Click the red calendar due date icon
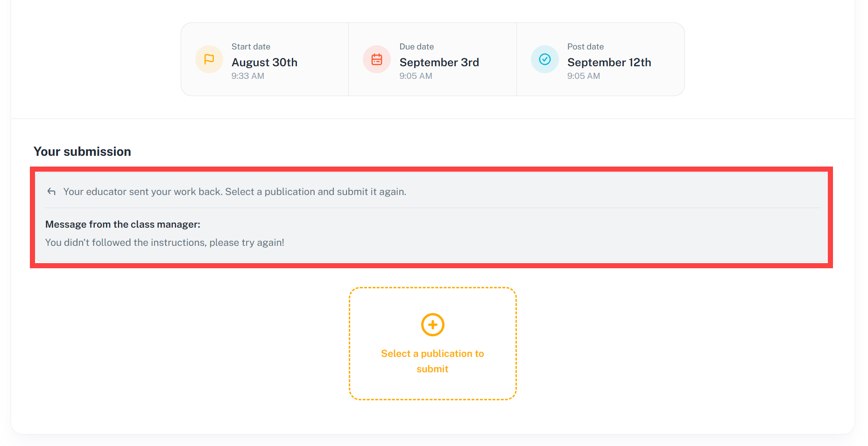The image size is (868, 446). [x=377, y=59]
